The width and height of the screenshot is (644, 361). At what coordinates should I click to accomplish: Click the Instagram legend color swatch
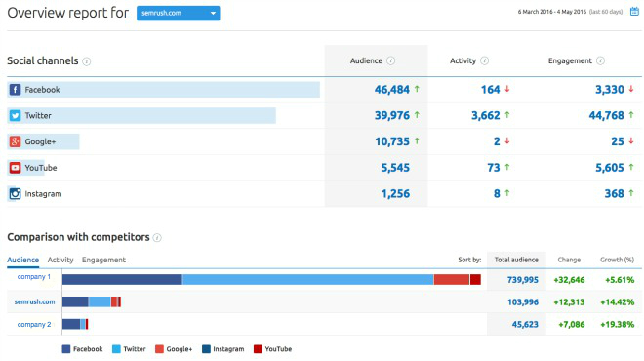coord(206,349)
